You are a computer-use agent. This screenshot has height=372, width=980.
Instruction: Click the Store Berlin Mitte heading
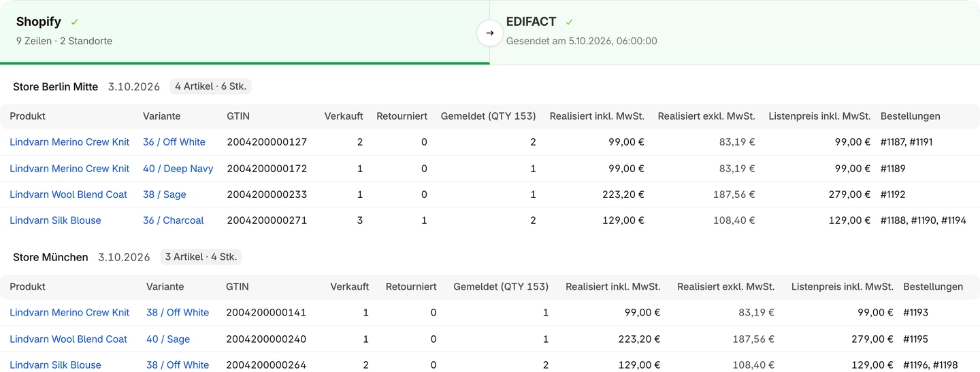[x=56, y=87]
